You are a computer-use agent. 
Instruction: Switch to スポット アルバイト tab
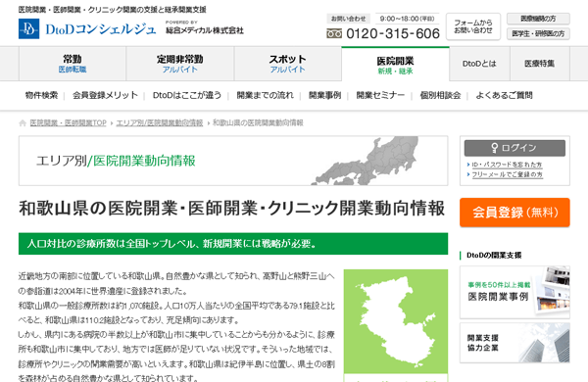(x=287, y=64)
